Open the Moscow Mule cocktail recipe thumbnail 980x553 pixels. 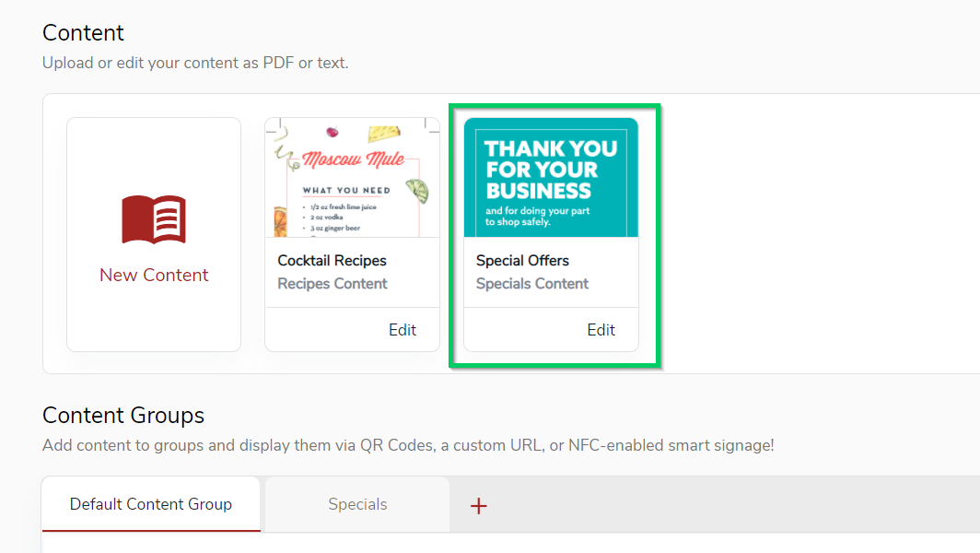pos(353,178)
